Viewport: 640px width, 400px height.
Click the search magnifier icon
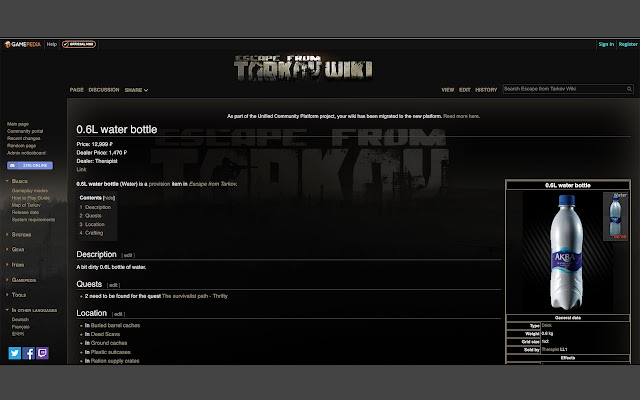629,89
